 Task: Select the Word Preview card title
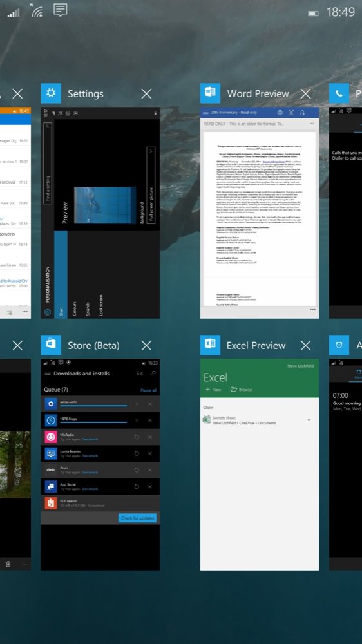click(x=258, y=94)
